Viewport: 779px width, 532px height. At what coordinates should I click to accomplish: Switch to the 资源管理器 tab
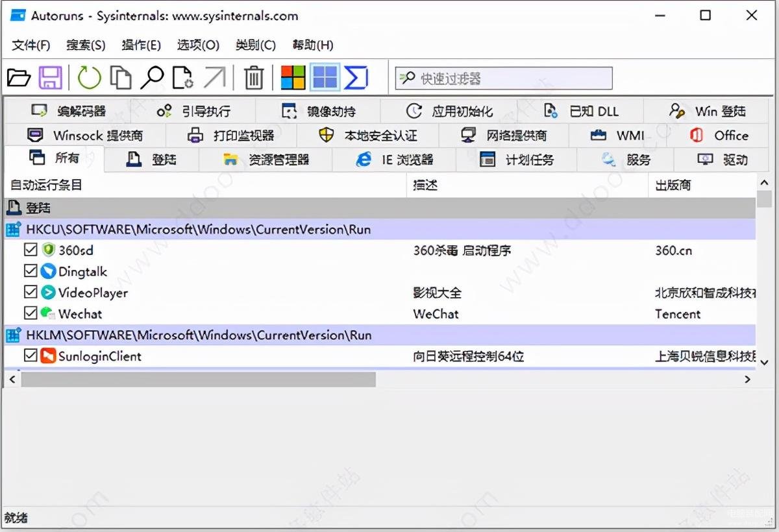click(266, 160)
